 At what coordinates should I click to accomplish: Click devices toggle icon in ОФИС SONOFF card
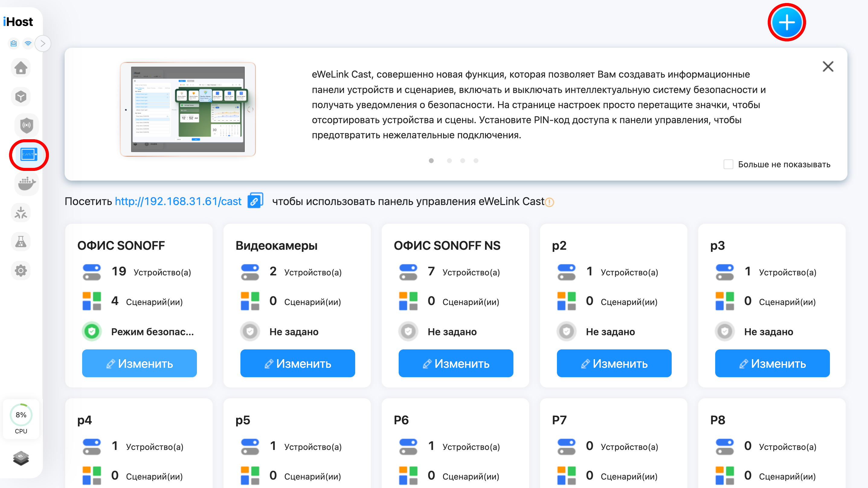click(92, 272)
